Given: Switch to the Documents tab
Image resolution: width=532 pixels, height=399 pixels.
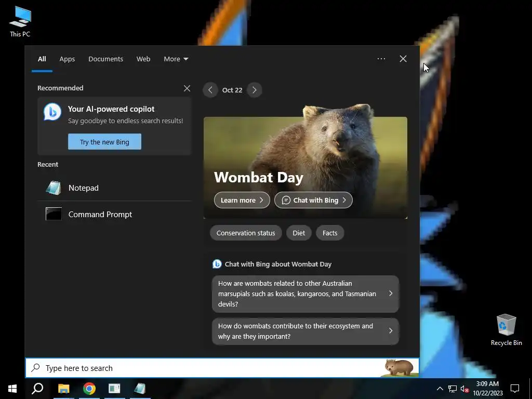Looking at the screenshot, I should click(x=105, y=59).
